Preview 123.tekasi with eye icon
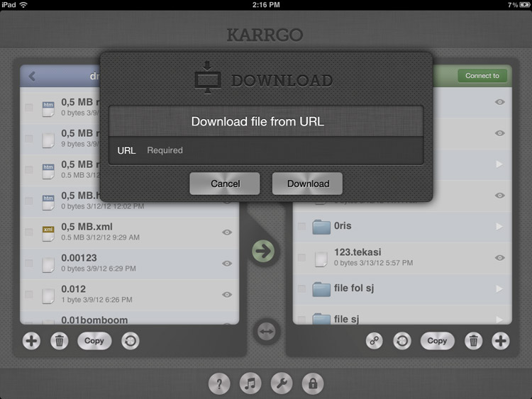Screen dimensions: 532x399 (500, 258)
